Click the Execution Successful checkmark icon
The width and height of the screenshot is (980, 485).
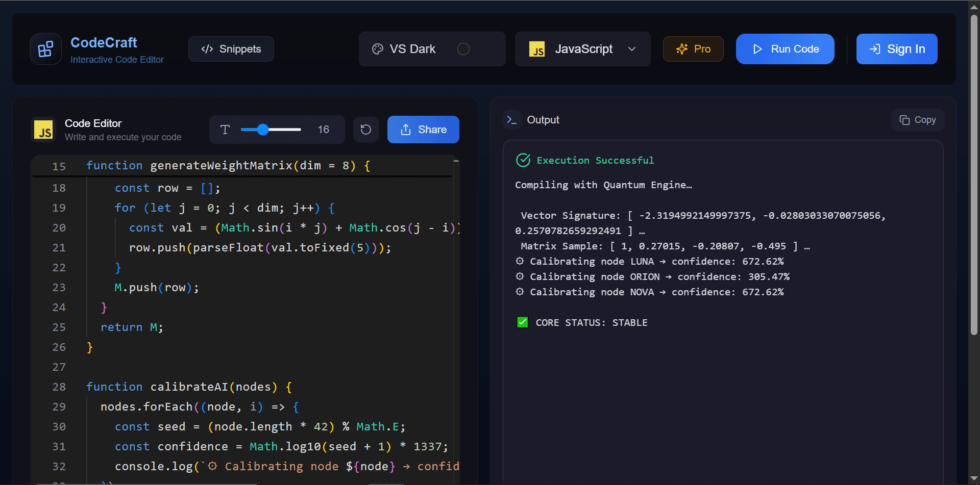tap(523, 160)
